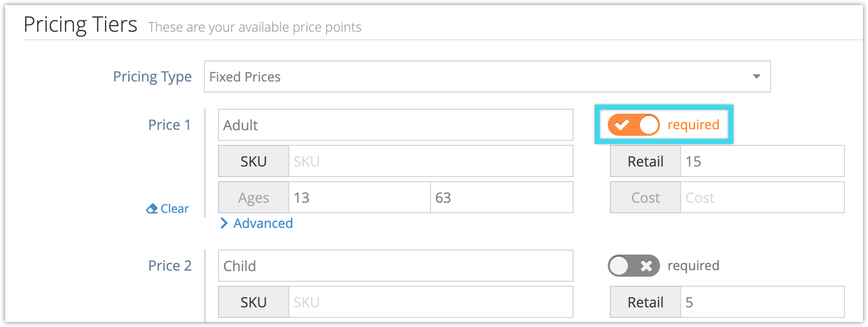Click the eraser icon beside Clear

pos(152,209)
